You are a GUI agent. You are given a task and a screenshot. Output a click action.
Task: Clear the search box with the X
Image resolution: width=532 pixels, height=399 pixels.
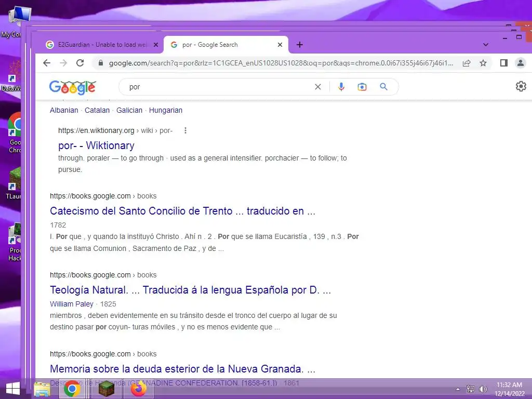[318, 87]
